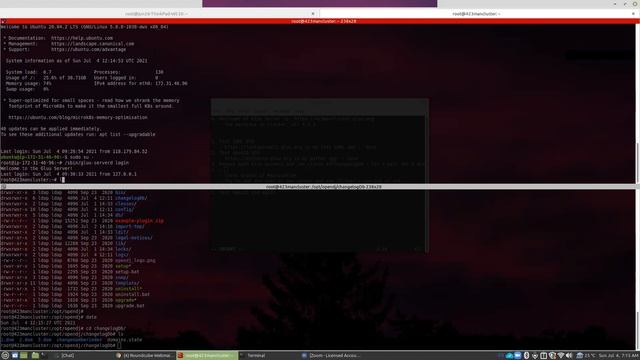Screen dimensions: 640x360
Task: Click the weather temperature indicator in the tray
Action: point(585,356)
